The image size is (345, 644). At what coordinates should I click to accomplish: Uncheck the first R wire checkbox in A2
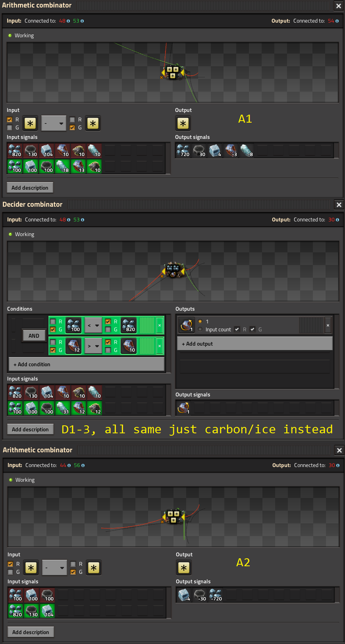(x=10, y=564)
